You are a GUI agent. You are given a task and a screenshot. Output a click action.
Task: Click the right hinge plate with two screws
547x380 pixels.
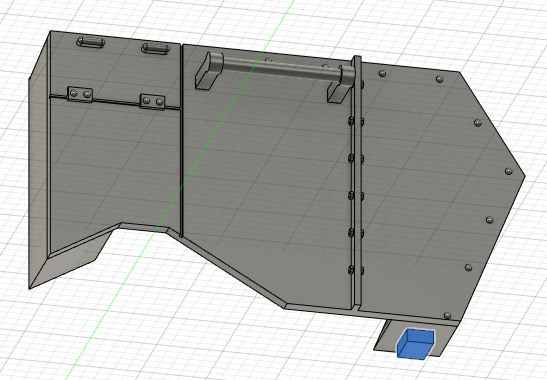click(152, 102)
